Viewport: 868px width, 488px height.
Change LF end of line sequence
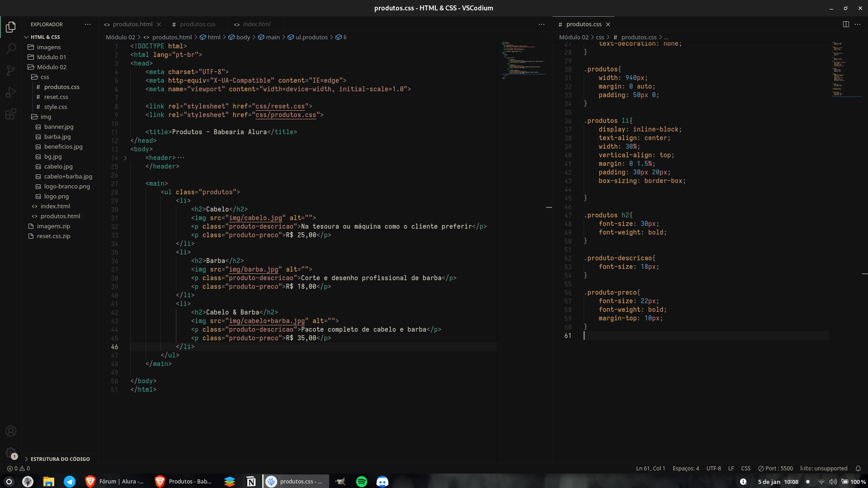[731, 469]
